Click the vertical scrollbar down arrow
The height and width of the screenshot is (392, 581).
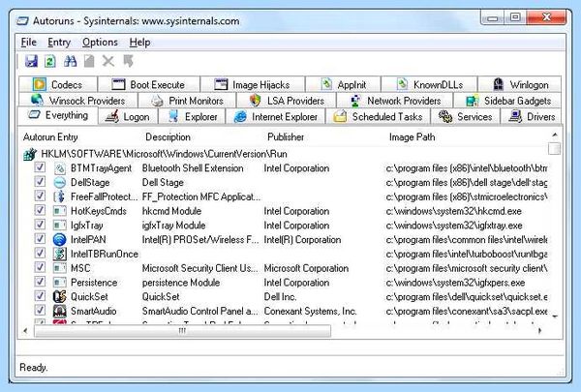click(555, 317)
